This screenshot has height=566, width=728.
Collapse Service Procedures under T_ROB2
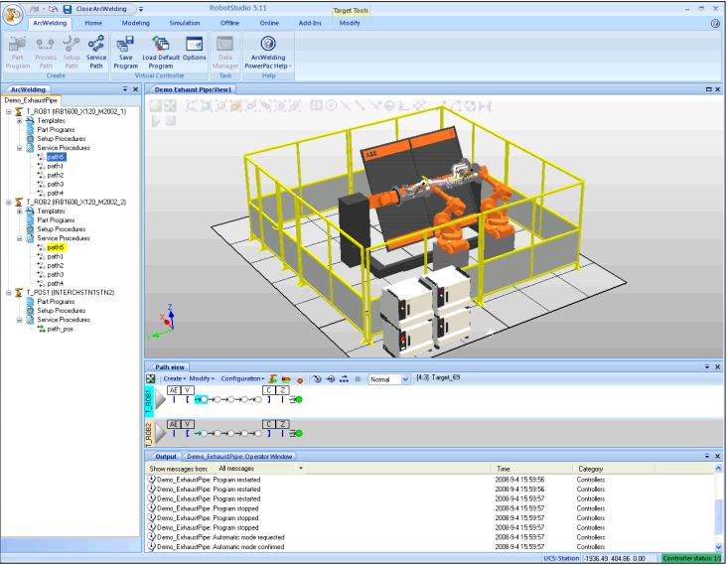[20, 238]
